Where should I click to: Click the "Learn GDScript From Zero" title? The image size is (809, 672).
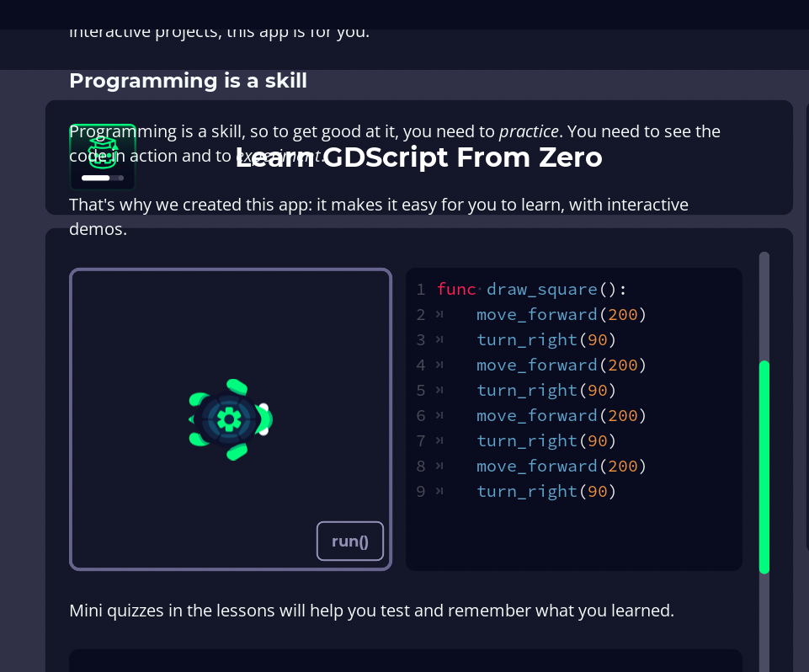point(419,157)
